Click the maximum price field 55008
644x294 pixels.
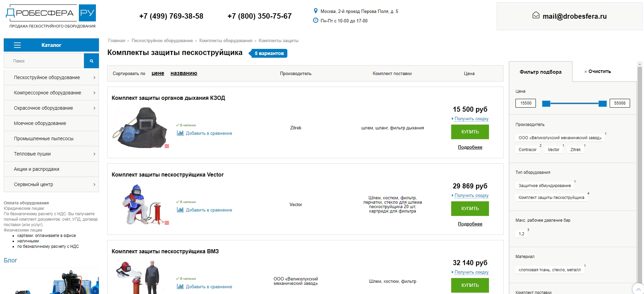pos(620,103)
